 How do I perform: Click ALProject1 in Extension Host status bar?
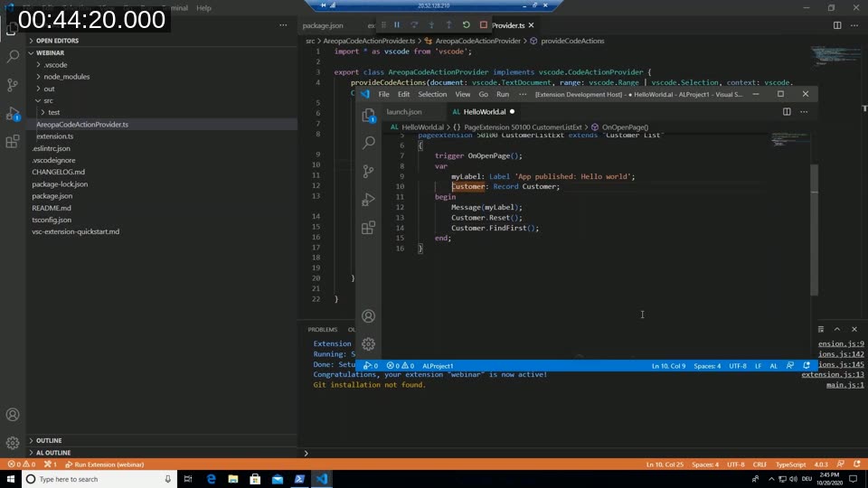[438, 366]
